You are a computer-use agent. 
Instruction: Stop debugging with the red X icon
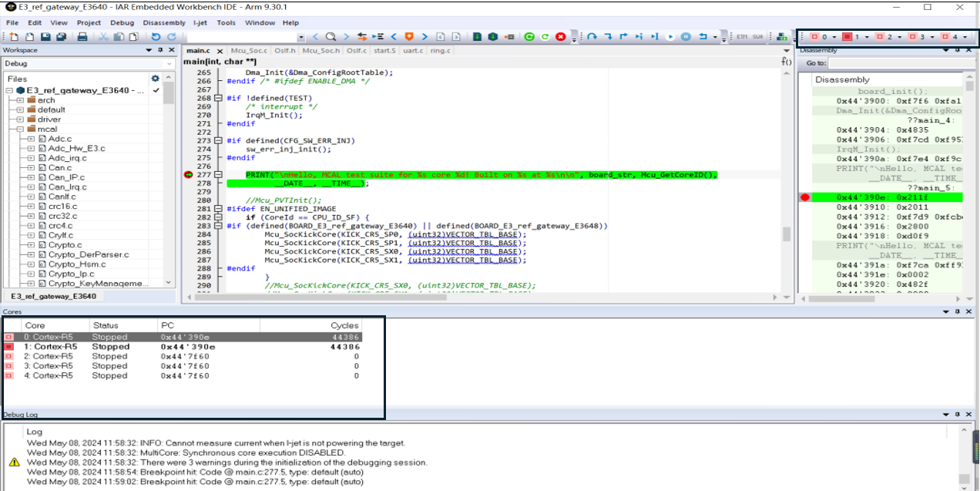pos(560,37)
